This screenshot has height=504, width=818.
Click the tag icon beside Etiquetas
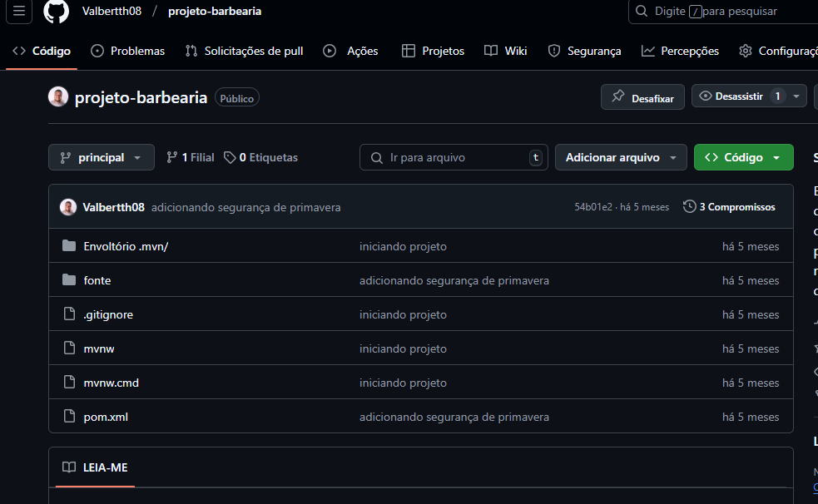click(x=230, y=157)
